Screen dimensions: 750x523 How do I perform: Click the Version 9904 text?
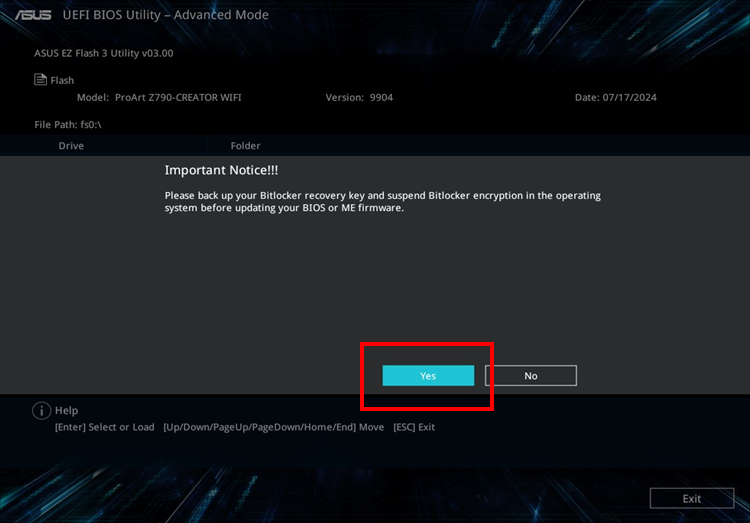(x=359, y=98)
